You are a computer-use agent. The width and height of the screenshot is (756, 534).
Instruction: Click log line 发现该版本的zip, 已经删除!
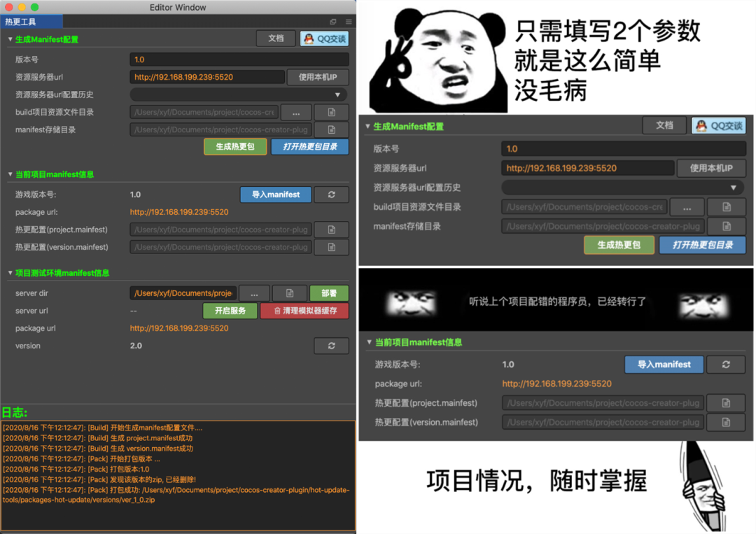(99, 479)
